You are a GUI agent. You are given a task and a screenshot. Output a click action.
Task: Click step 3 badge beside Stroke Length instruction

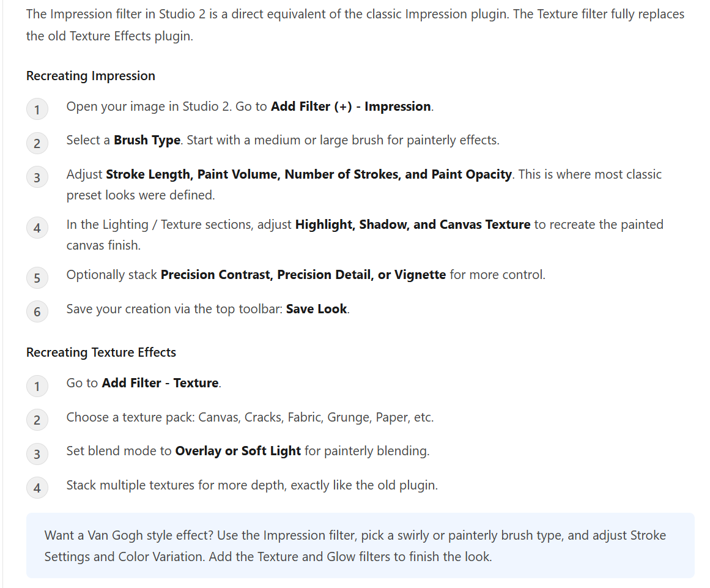click(x=37, y=177)
